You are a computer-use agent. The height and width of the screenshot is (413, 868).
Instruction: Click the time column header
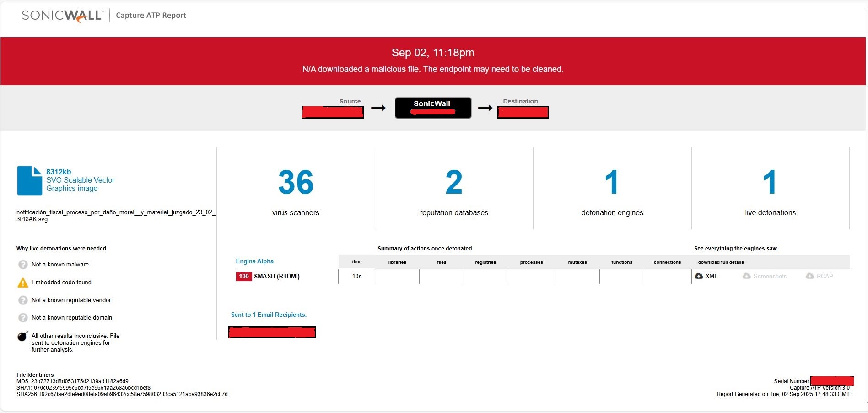[357, 262]
